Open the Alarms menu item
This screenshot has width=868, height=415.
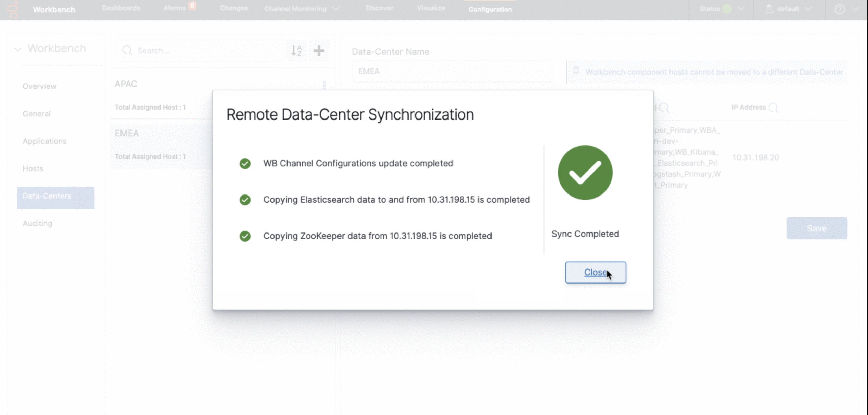tap(174, 8)
